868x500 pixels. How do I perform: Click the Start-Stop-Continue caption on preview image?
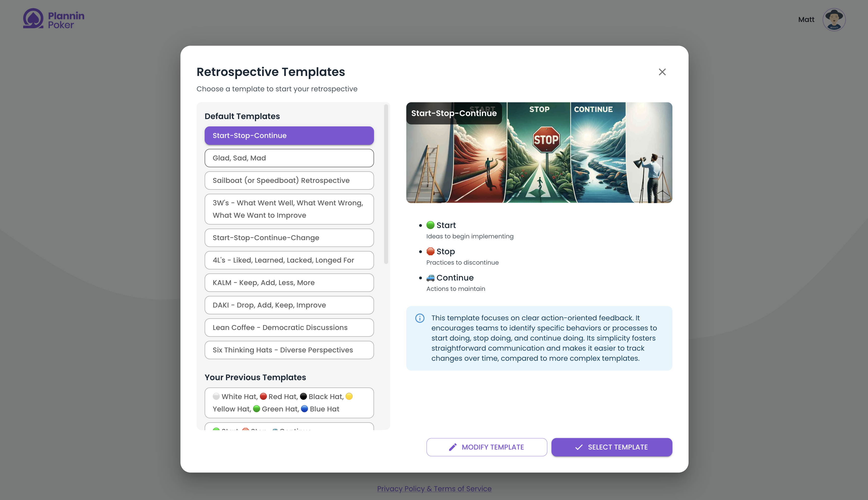click(454, 113)
